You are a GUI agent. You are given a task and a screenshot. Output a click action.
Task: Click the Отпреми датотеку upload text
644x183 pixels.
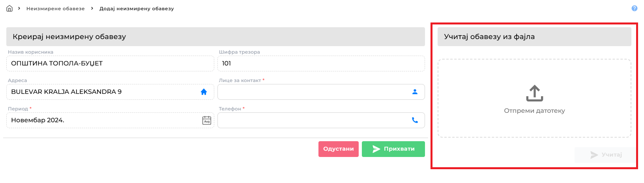(534, 111)
